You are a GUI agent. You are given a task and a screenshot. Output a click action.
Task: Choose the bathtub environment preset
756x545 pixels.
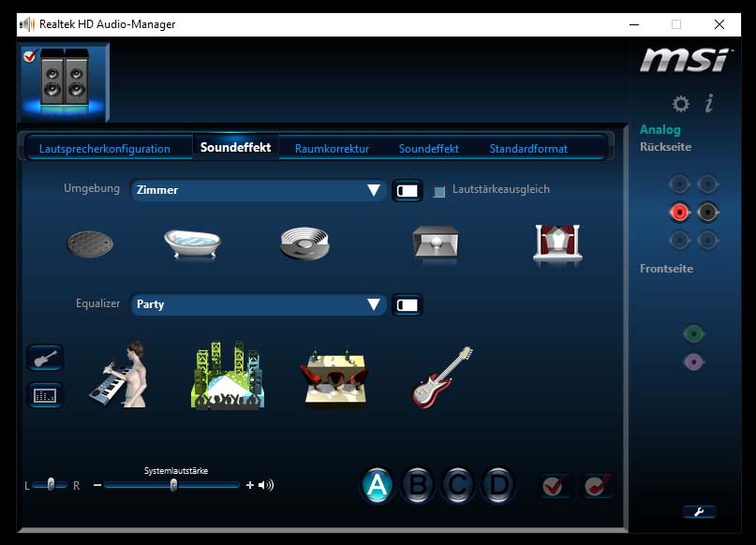click(x=192, y=243)
